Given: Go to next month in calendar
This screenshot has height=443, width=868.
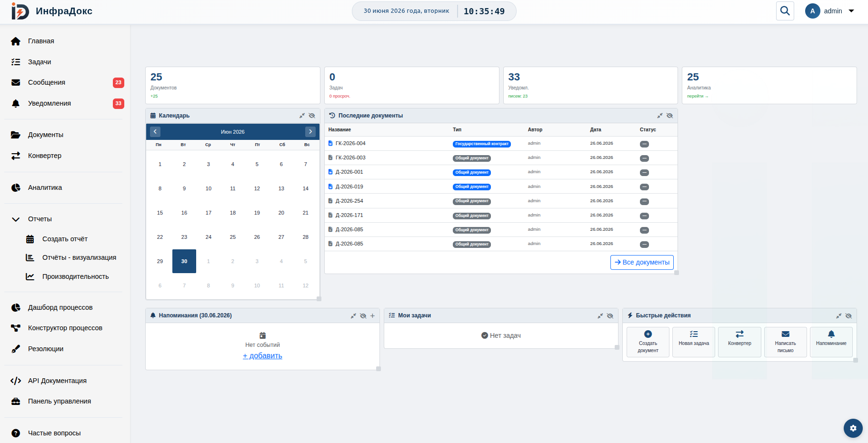Looking at the screenshot, I should (310, 132).
